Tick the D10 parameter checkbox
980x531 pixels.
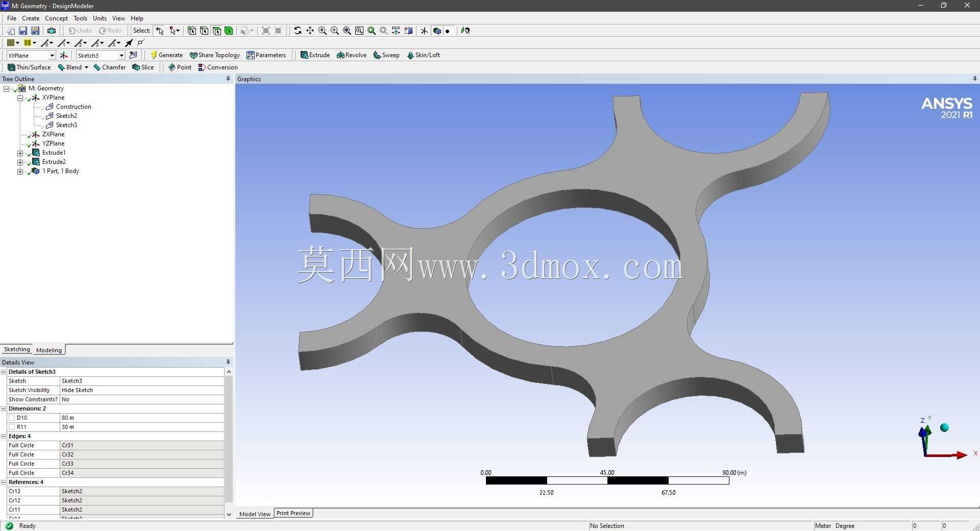click(x=12, y=418)
